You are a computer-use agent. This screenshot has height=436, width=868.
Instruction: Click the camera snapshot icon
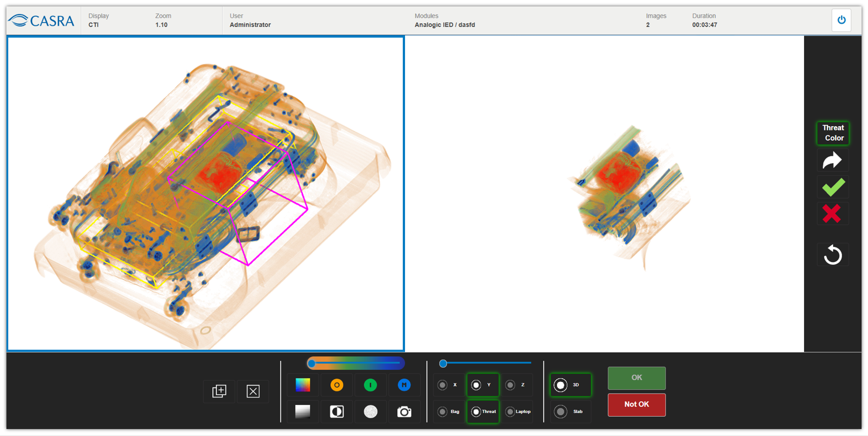pos(404,412)
